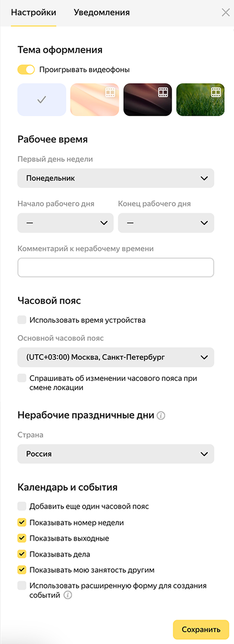The height and width of the screenshot is (644, 234).
Task: Close the settings panel with X icon
Action: pyautogui.click(x=225, y=13)
